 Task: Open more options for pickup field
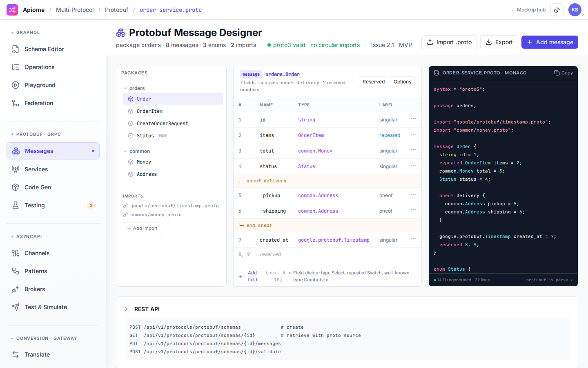click(413, 195)
